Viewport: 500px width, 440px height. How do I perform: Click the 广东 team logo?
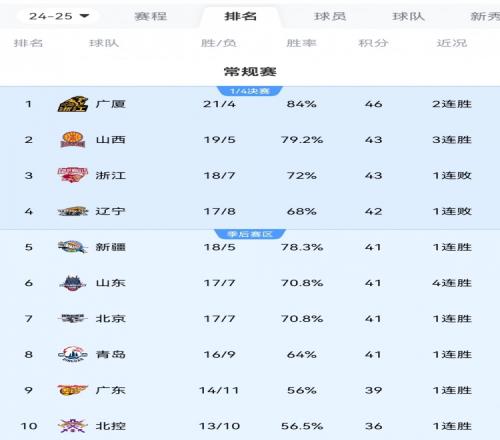pos(73,390)
